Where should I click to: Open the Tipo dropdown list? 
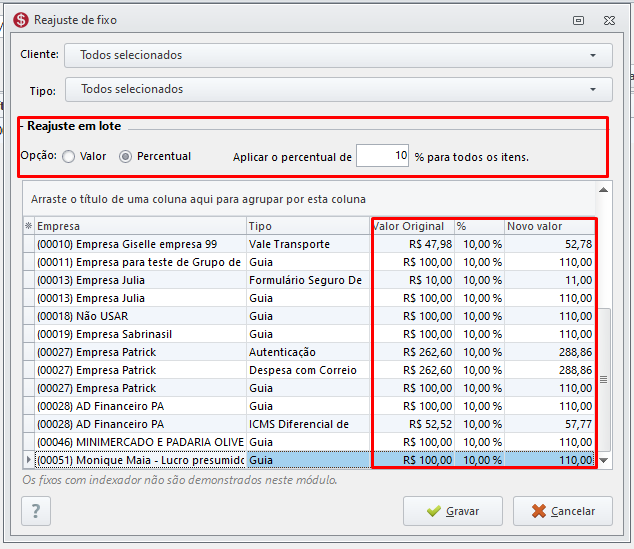(593, 89)
